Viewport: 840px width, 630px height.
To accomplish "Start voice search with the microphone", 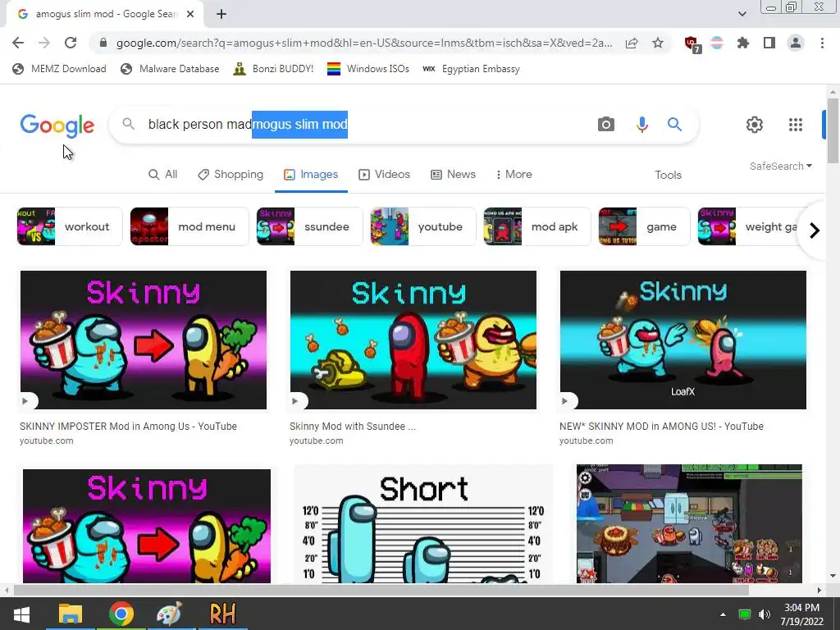I will tap(641, 125).
